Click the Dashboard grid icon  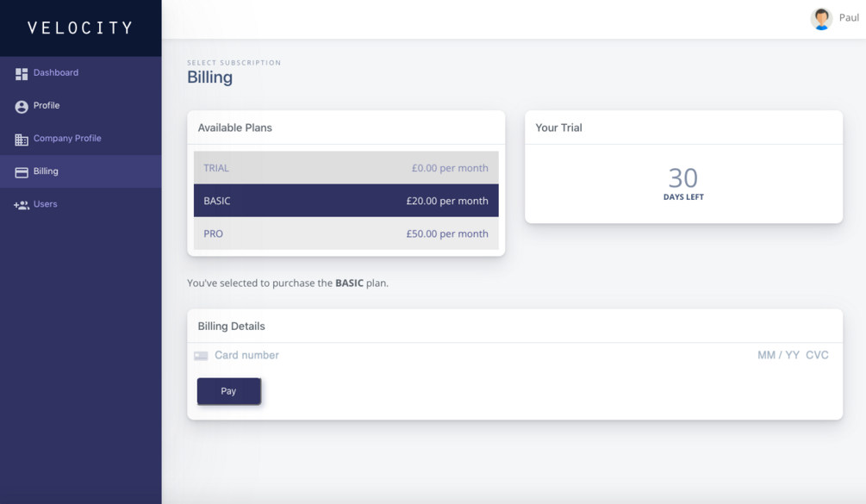point(22,74)
